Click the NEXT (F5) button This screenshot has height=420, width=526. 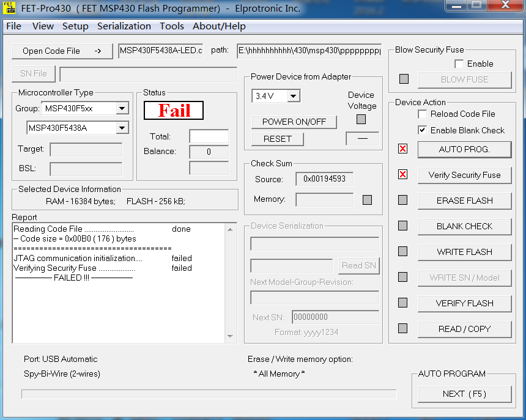(x=465, y=394)
